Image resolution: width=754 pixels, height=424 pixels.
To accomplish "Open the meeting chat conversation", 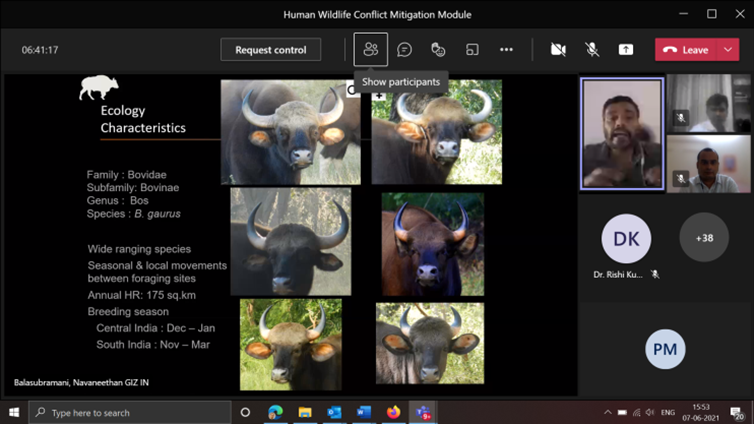I will (404, 49).
